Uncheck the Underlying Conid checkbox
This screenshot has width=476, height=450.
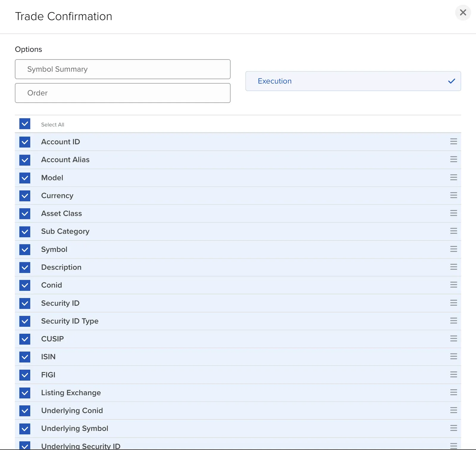(25, 411)
